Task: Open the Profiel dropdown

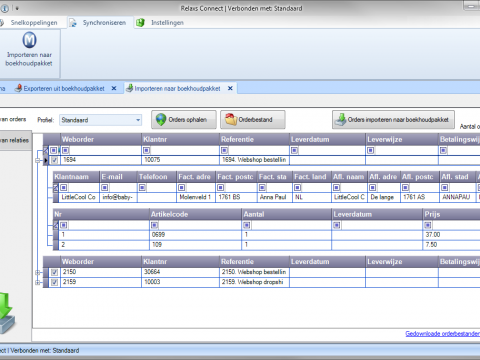Action: [138, 120]
